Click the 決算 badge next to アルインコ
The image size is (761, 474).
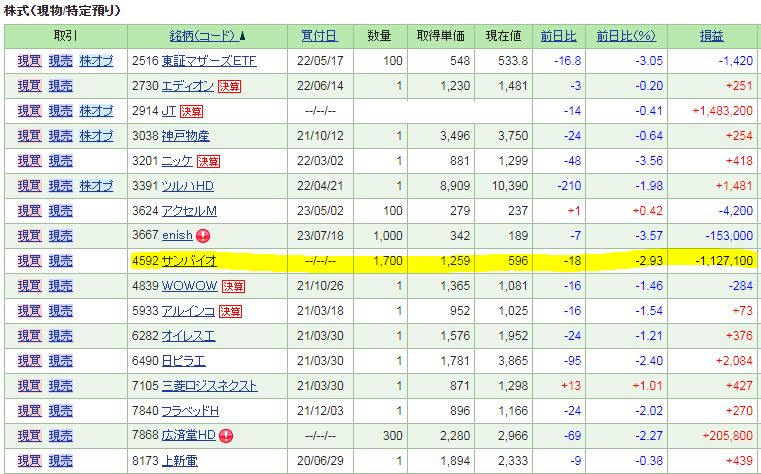tap(230, 311)
